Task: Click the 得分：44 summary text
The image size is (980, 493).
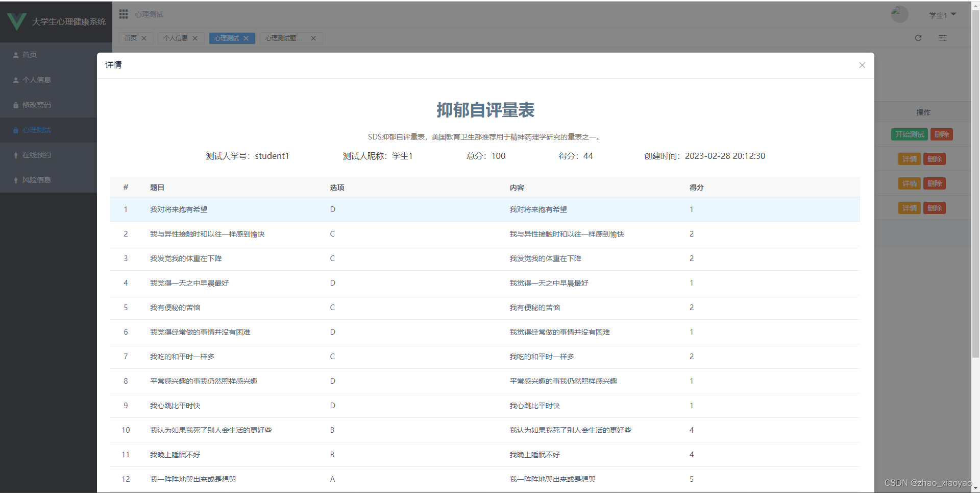Action: click(576, 156)
